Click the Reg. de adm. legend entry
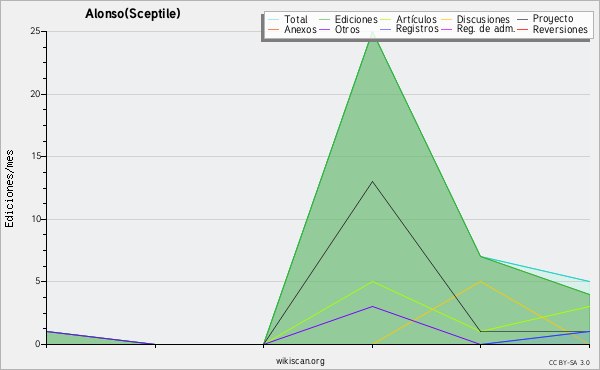The image size is (600, 370). (x=486, y=29)
